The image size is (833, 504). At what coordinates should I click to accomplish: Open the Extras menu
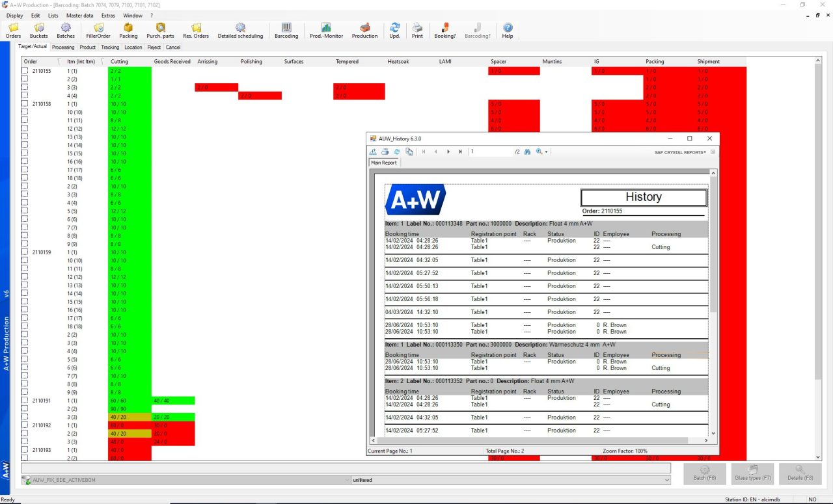[x=108, y=15]
